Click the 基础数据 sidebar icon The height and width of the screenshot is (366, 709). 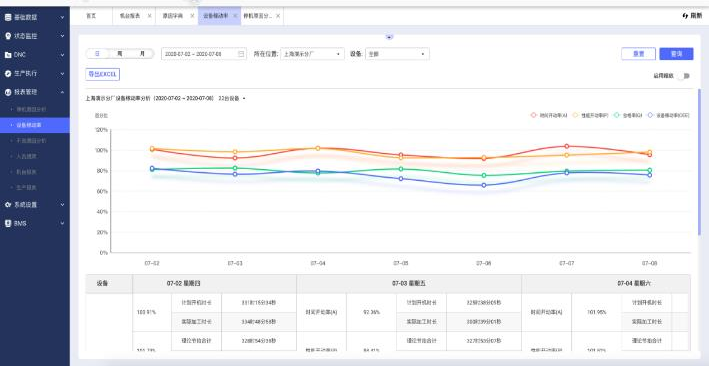coord(8,17)
